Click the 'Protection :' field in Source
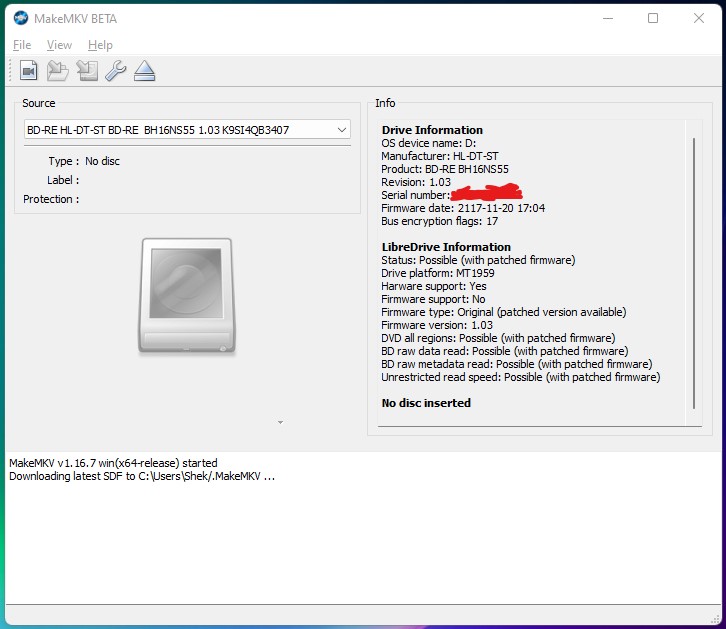The width and height of the screenshot is (726, 629). (x=51, y=199)
